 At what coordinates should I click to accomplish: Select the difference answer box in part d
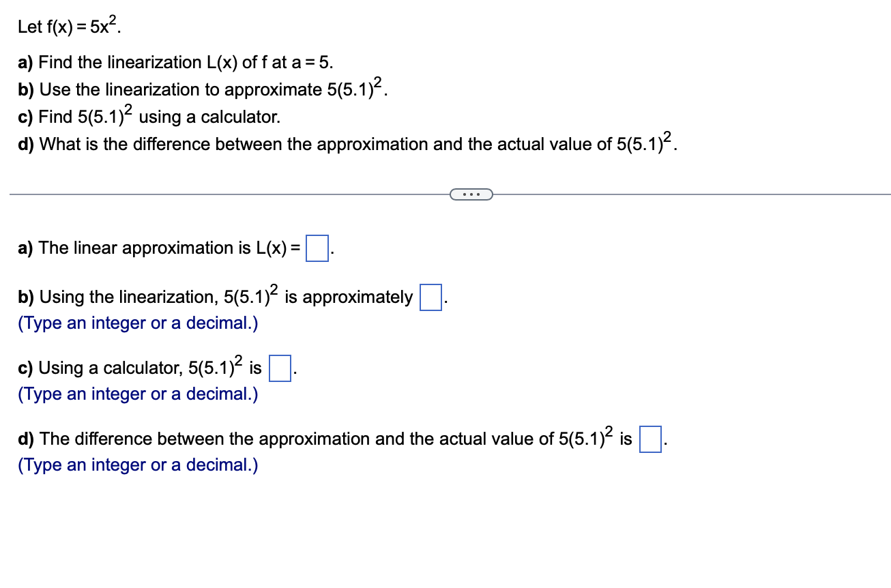[649, 439]
